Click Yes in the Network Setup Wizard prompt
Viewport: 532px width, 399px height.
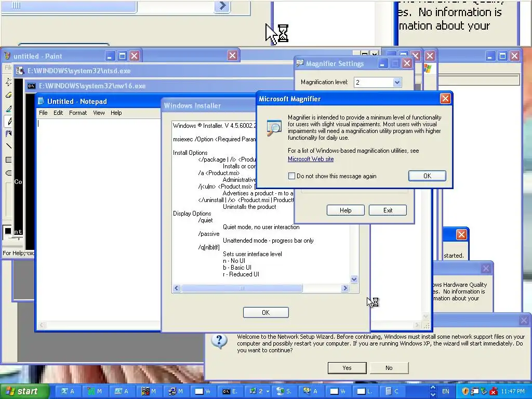pos(347,368)
